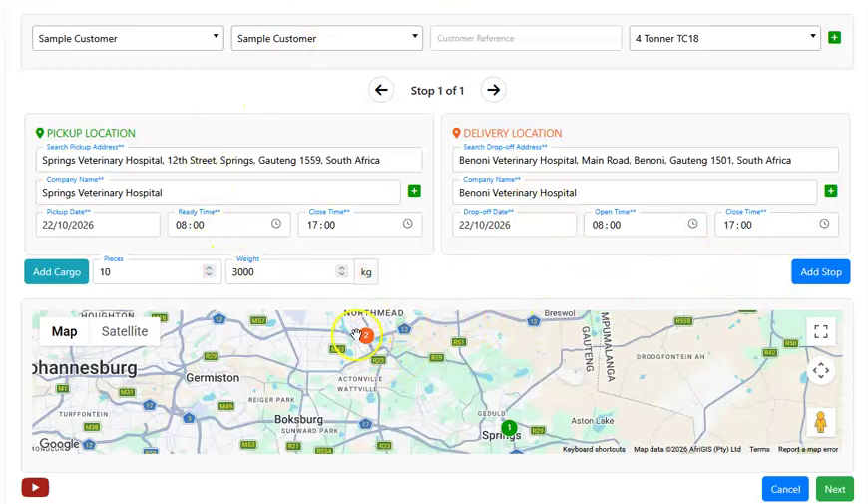
Task: Edit the Search Pickup Address field
Action: [228, 160]
